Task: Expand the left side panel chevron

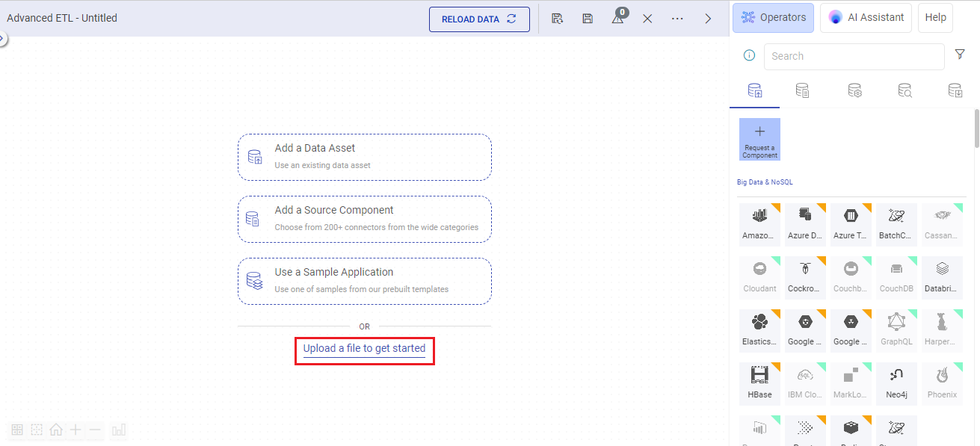Action: tap(2, 38)
